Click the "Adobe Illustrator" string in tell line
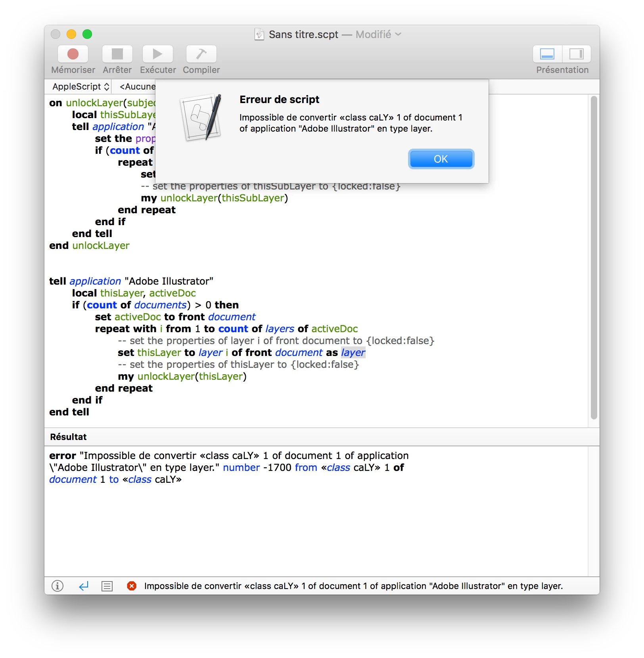Screen dimensions: 644x658 pos(169,281)
